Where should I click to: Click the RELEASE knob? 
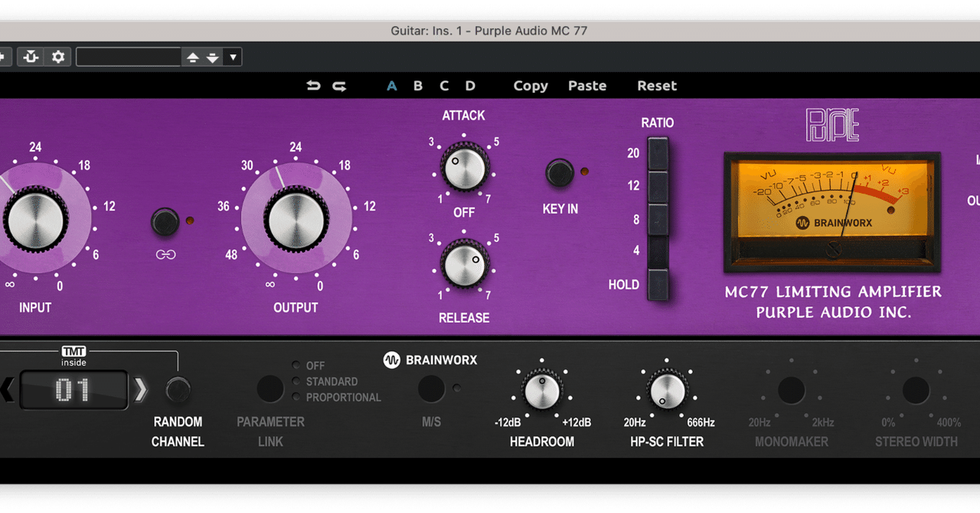click(465, 265)
